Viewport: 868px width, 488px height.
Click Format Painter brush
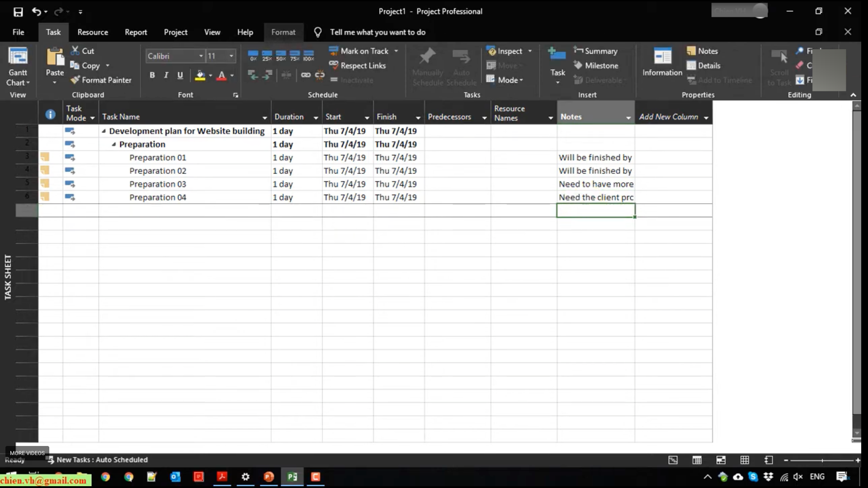[75, 80]
